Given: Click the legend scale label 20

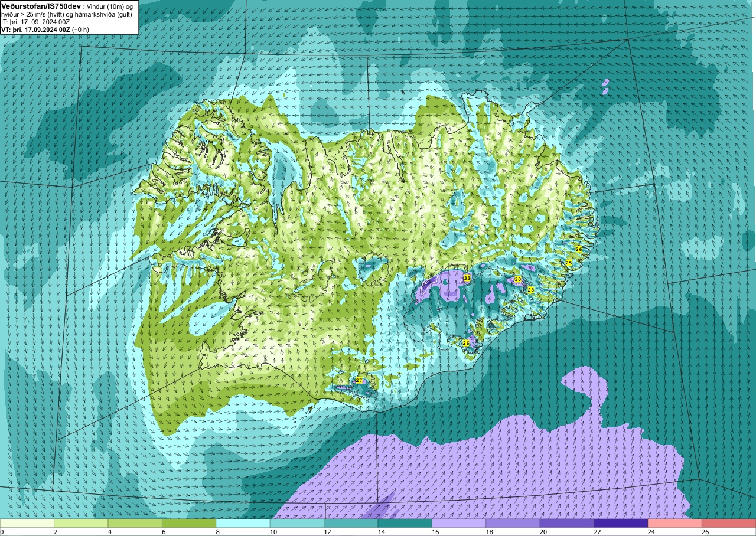Looking at the screenshot, I should click(543, 532).
